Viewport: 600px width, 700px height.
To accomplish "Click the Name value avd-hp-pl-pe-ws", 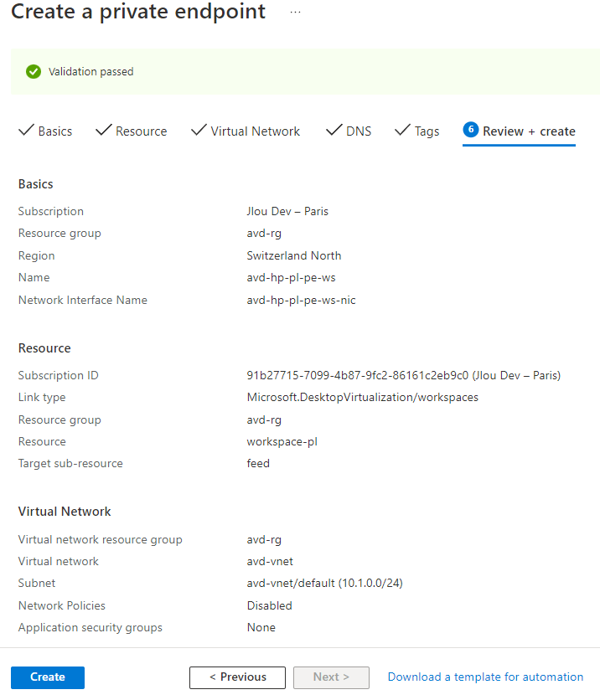I will pos(291,278).
